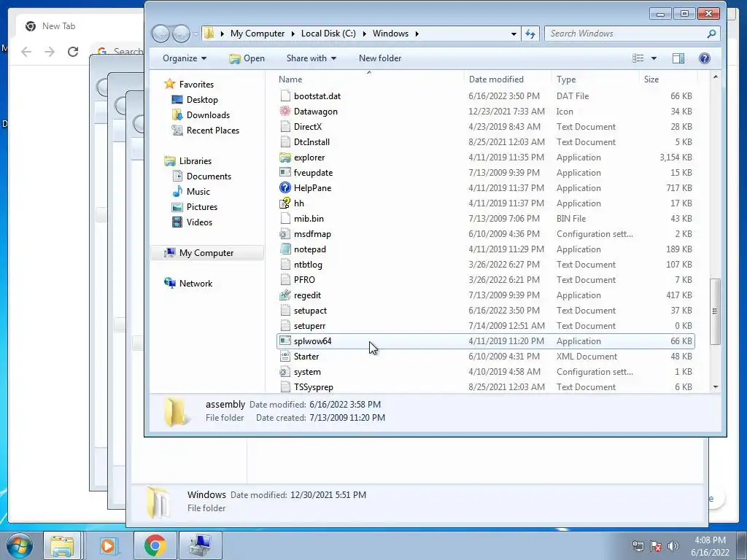Switch to Chrome from taskbar
747x560 pixels.
[x=155, y=545]
